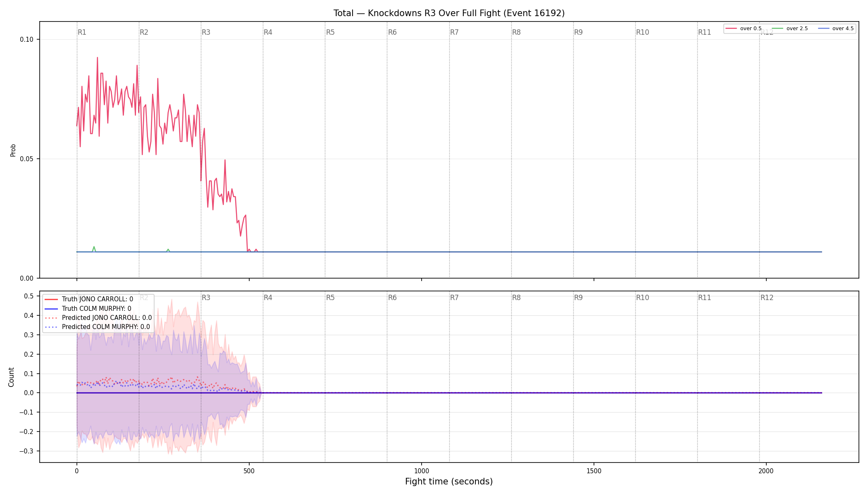
Task: Click the x-axis tick label 2000
Action: click(766, 471)
